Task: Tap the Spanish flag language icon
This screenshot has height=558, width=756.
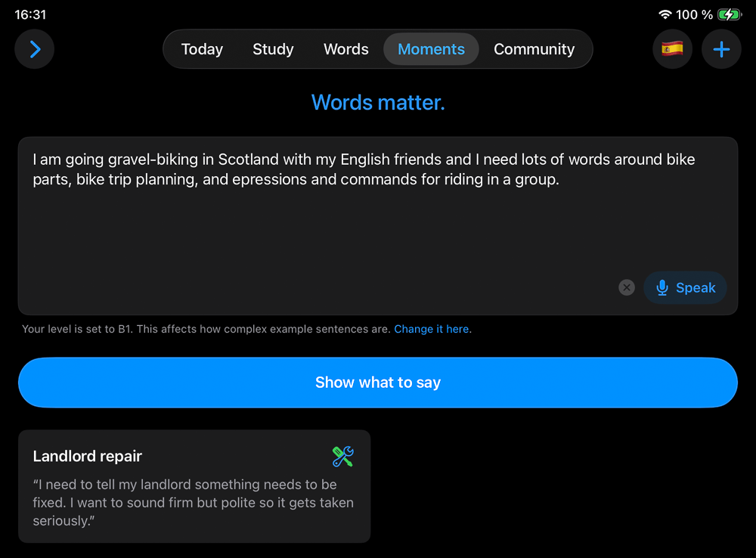Action: 672,50
